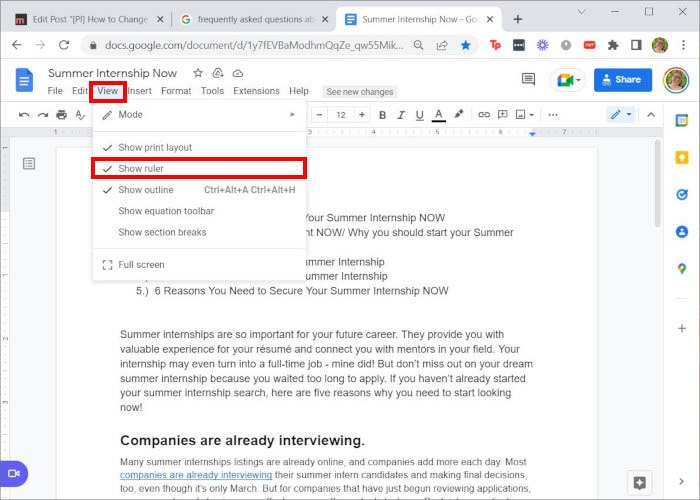Image resolution: width=700 pixels, height=500 pixels.
Task: Open Google Calendar side panel
Action: 682,121
